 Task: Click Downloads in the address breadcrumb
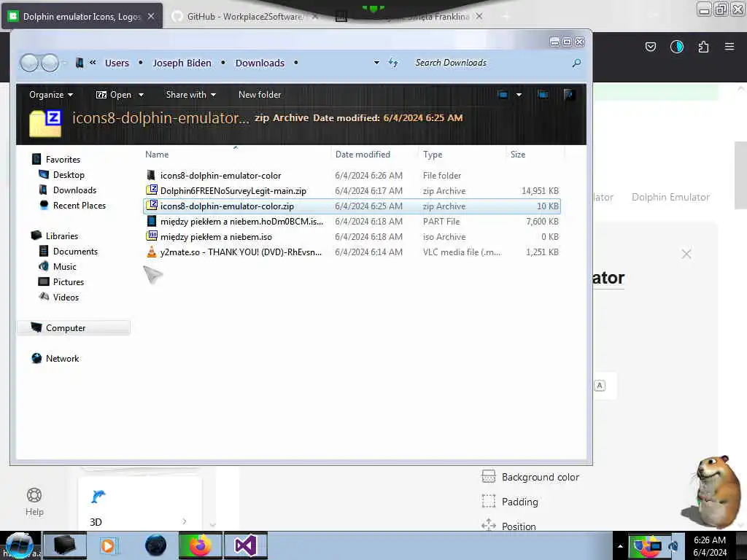260,63
